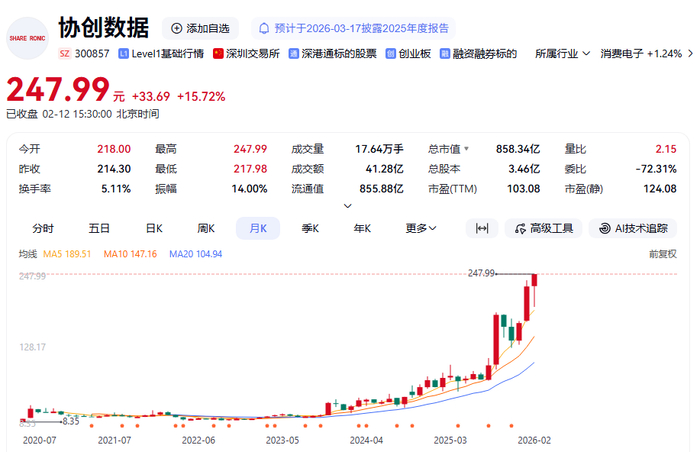Click the MA20 104.94 indicator label

[196, 254]
